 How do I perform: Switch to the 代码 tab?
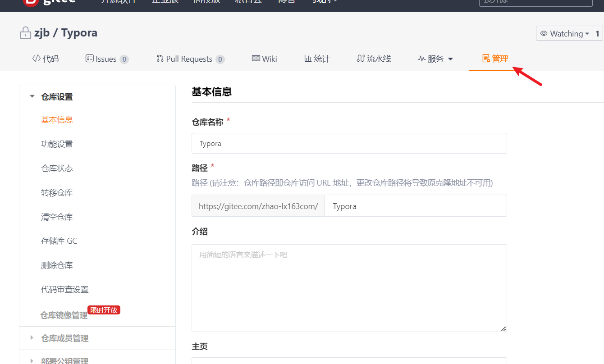(45, 59)
